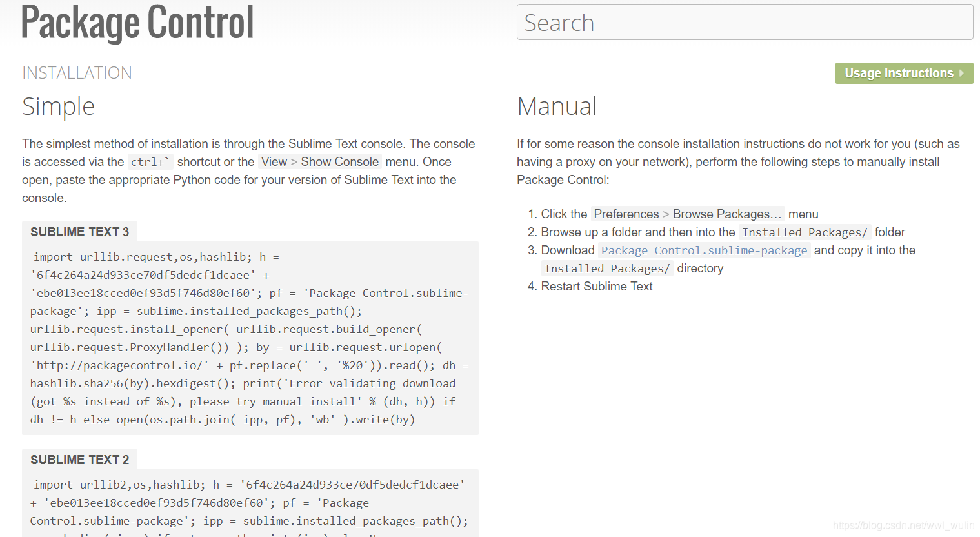Click the Simple heading
980x537 pixels.
pos(58,106)
